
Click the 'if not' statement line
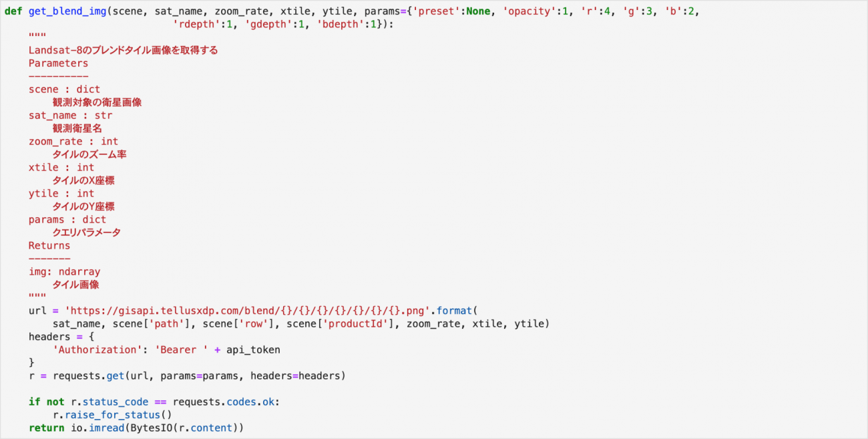(152, 402)
